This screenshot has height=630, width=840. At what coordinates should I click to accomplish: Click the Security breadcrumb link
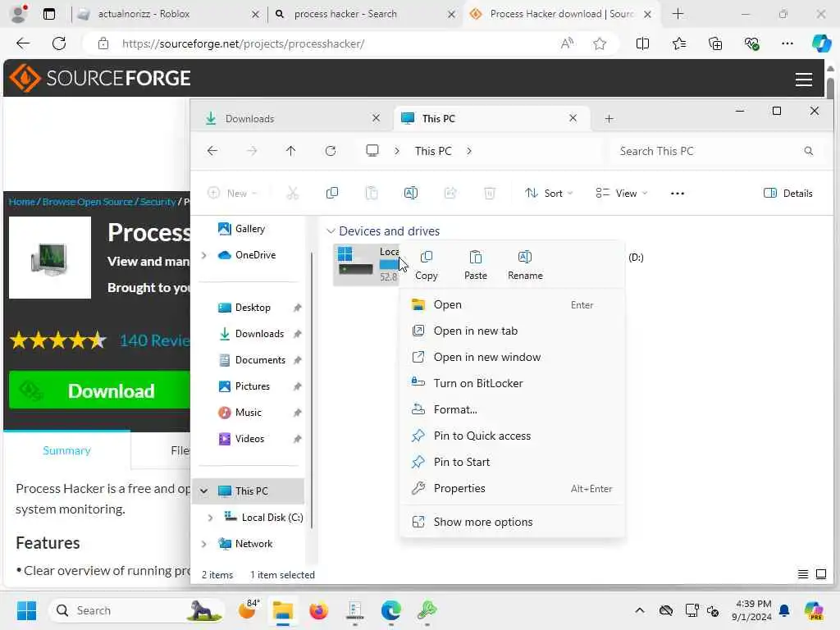click(x=157, y=202)
